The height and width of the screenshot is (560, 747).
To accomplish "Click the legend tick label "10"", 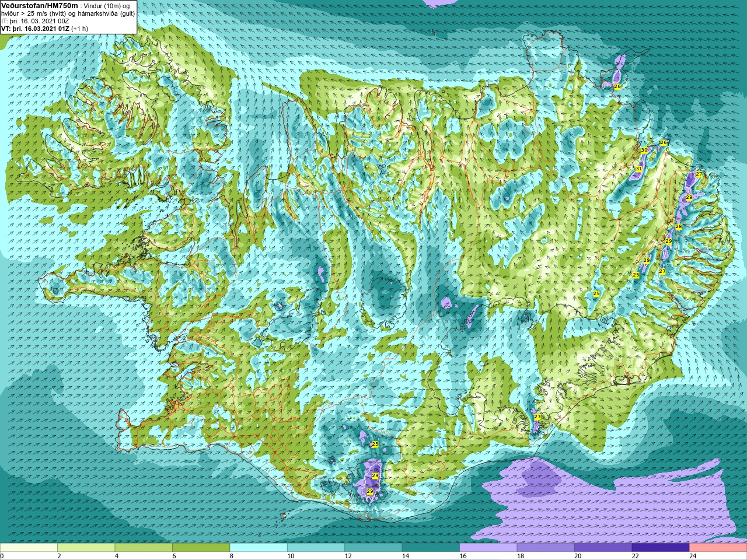I will click(291, 556).
